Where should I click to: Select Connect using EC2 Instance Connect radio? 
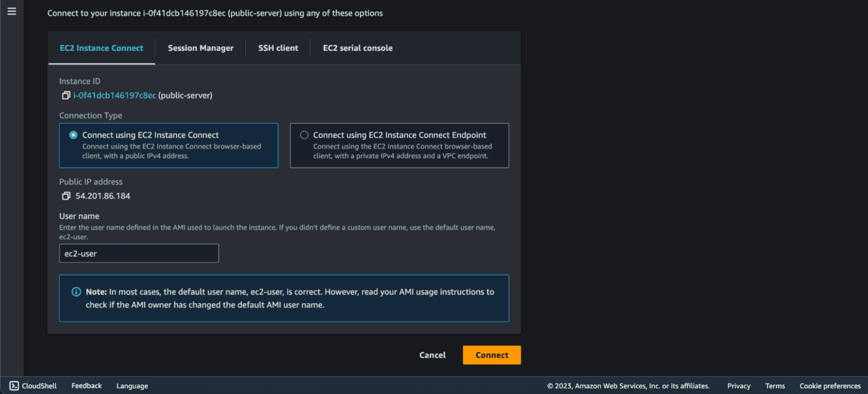tap(73, 135)
